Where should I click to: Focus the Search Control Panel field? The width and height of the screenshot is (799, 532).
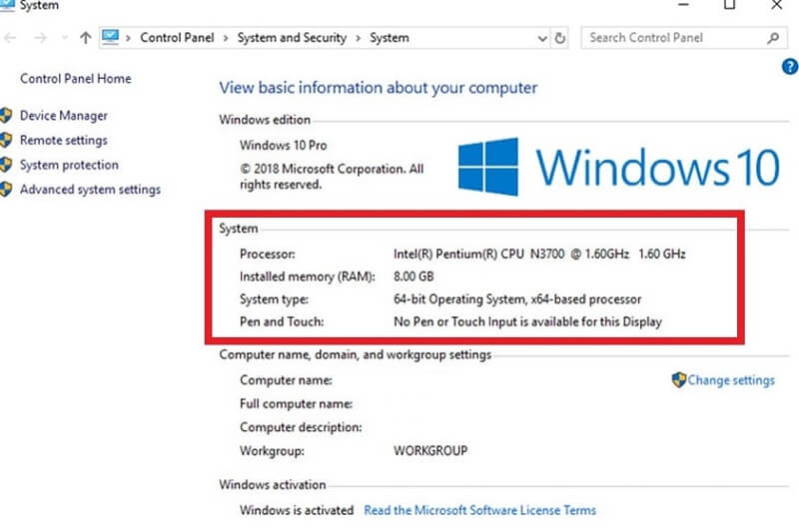point(671,38)
